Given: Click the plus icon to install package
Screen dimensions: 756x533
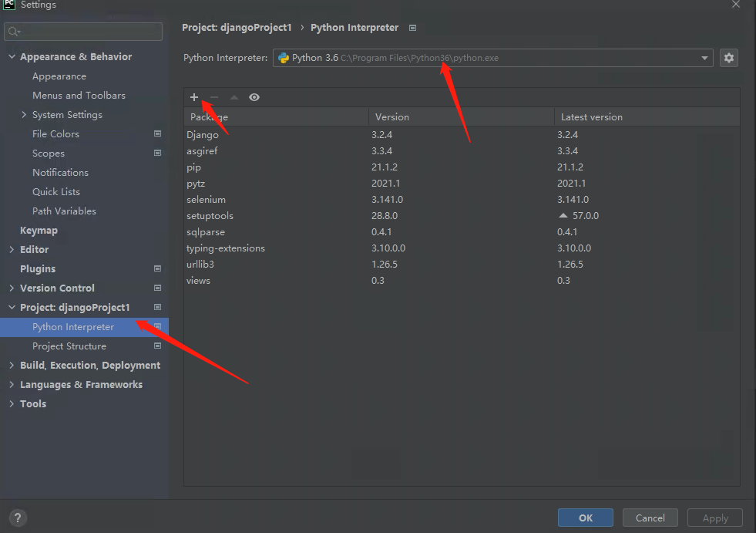Looking at the screenshot, I should pyautogui.click(x=194, y=97).
